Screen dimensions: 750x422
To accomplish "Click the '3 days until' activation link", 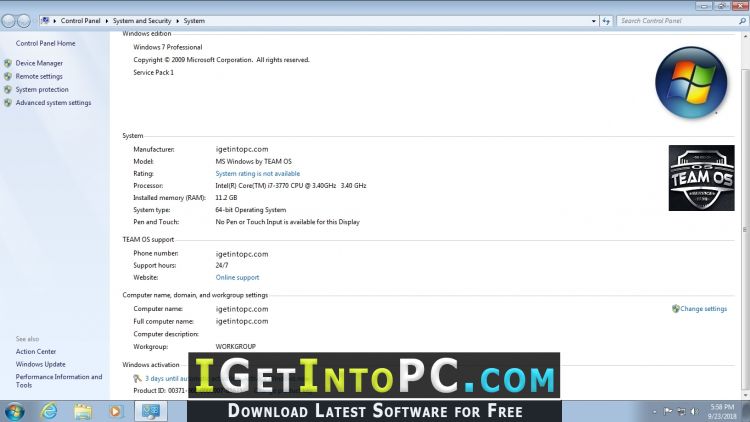I will click(x=166, y=378).
